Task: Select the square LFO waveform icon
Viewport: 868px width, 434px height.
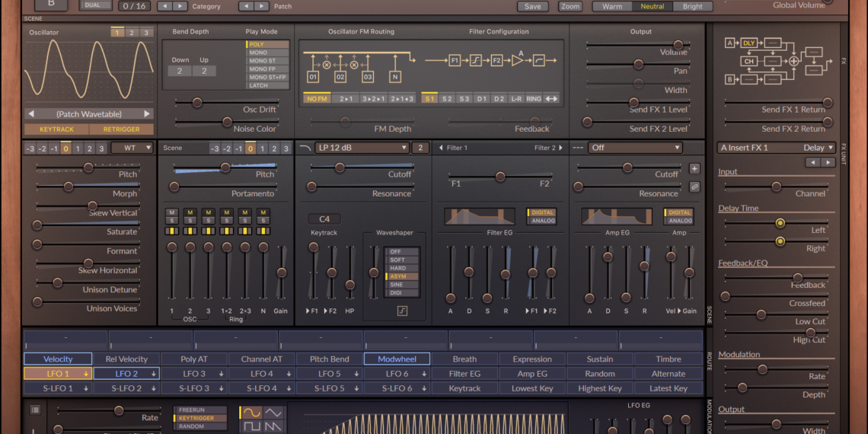Action: pos(251,427)
